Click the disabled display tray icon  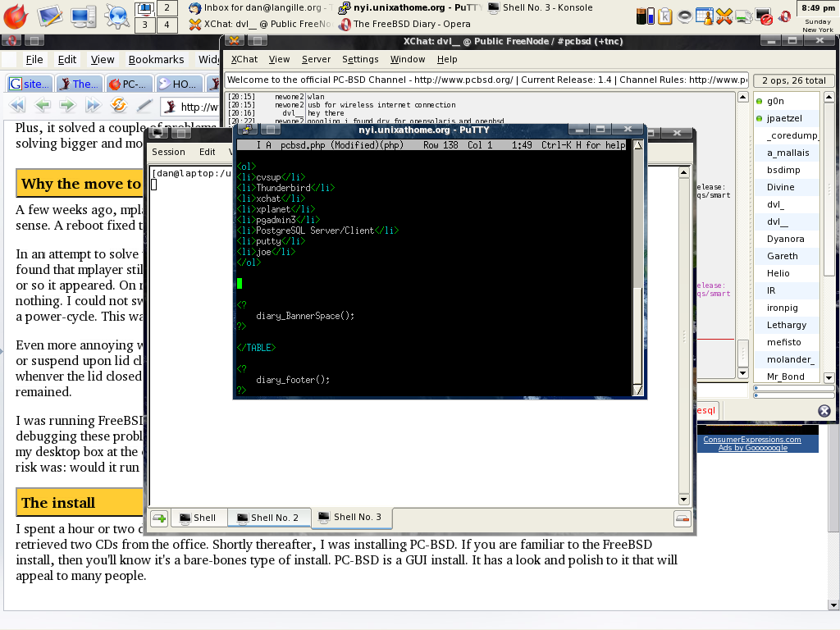pyautogui.click(x=764, y=16)
